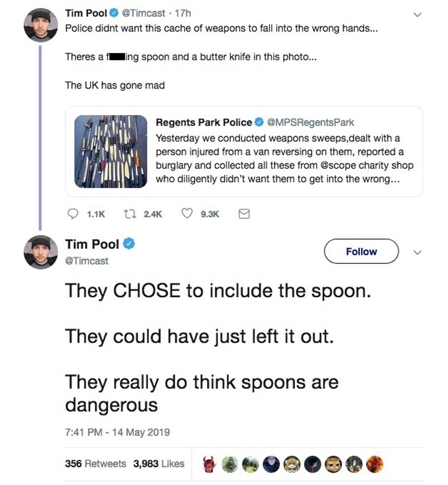The width and height of the screenshot is (448, 485).
Task: Open the knives photo thumbnail
Action: coord(111,151)
